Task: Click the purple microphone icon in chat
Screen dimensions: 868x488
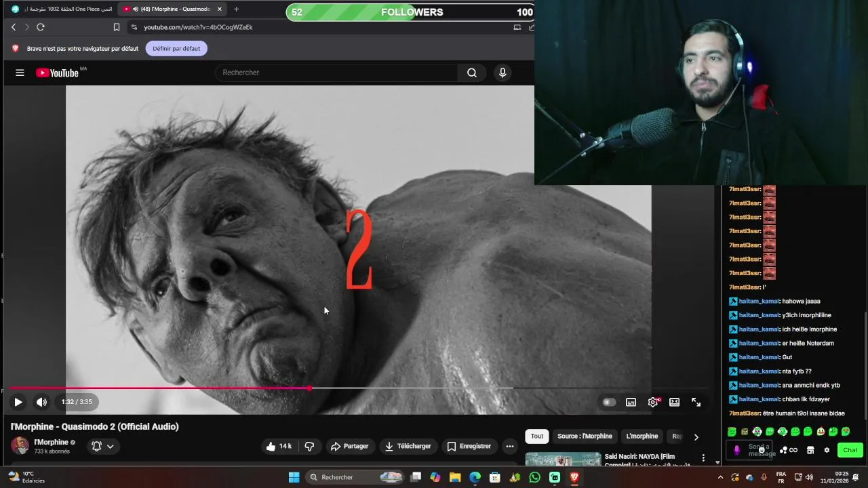Action: (x=736, y=450)
